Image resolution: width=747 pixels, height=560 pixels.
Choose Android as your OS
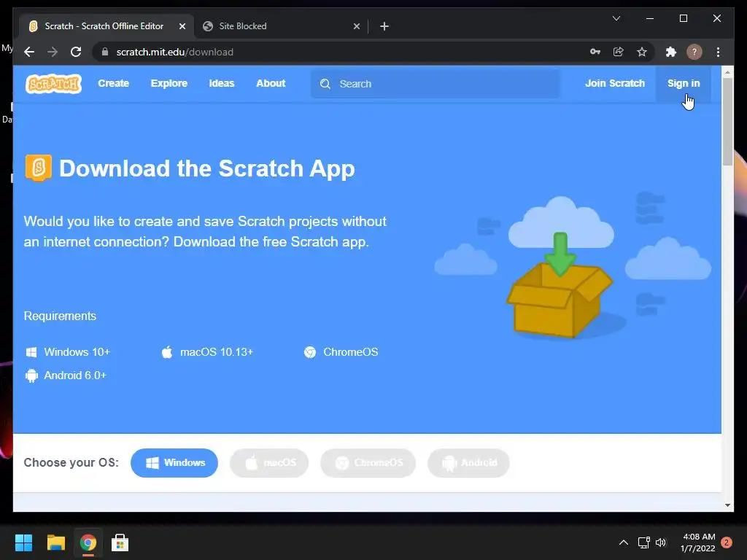pos(469,463)
